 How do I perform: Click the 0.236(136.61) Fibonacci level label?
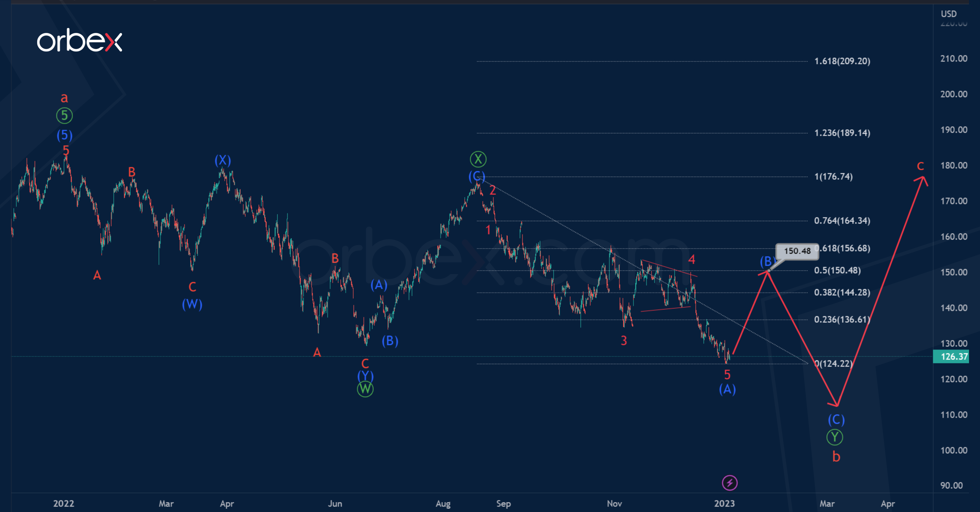coord(841,320)
